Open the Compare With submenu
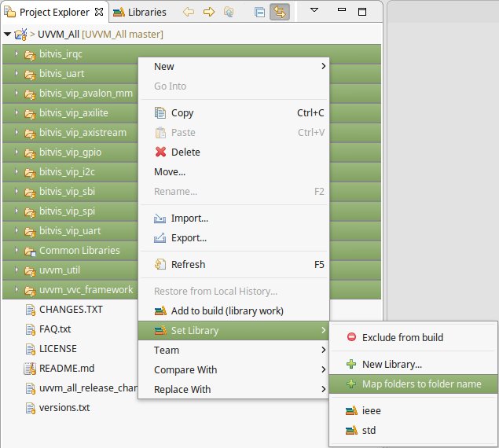The image size is (499, 448). pos(233,369)
